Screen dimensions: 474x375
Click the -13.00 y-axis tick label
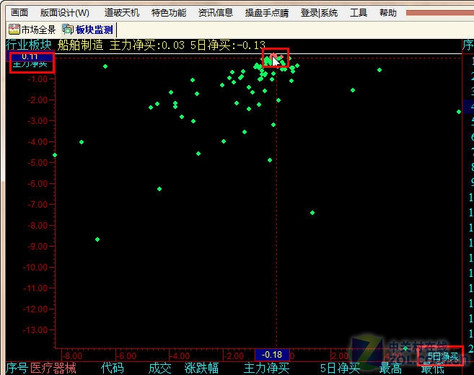pos(35,330)
